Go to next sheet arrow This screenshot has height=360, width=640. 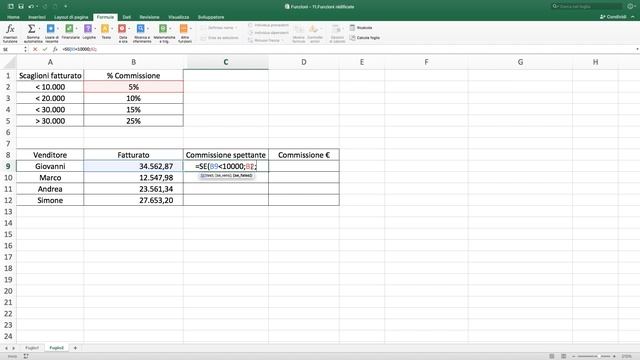(13, 348)
